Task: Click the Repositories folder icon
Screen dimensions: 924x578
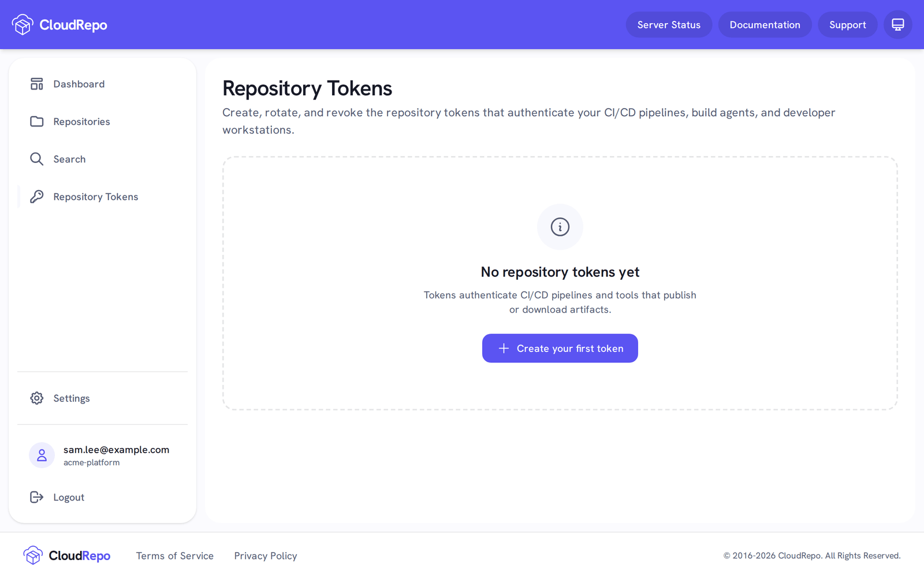Action: point(37,121)
